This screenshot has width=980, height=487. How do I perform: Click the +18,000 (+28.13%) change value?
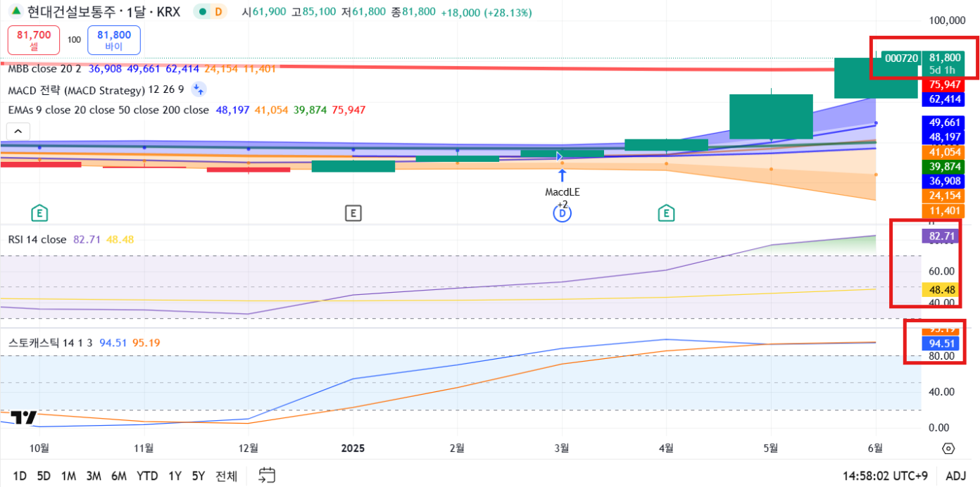click(x=486, y=13)
